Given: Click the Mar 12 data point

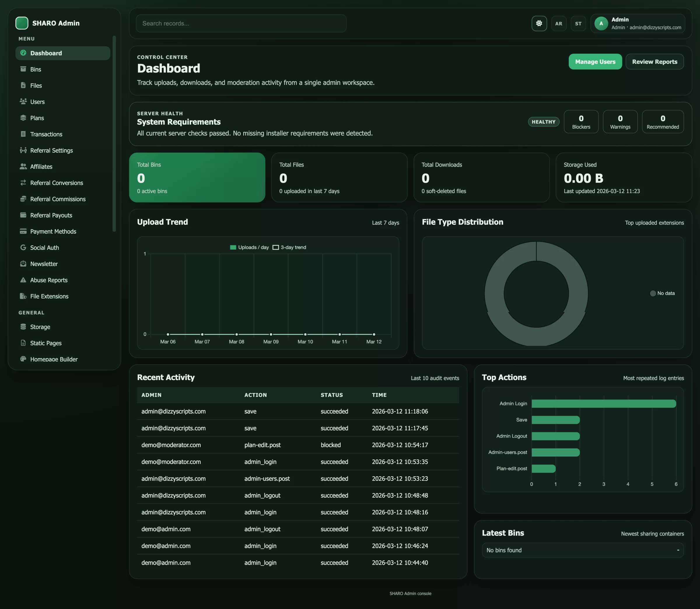Looking at the screenshot, I should 374,334.
